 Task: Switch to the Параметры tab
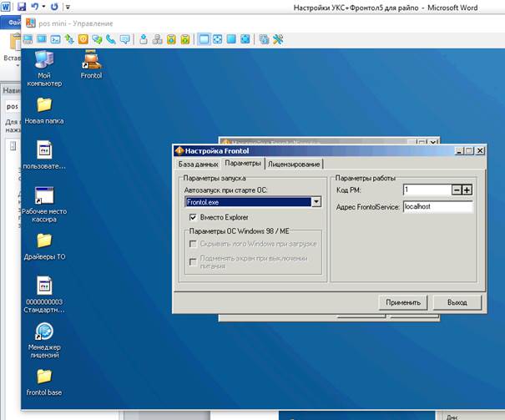coord(243,164)
